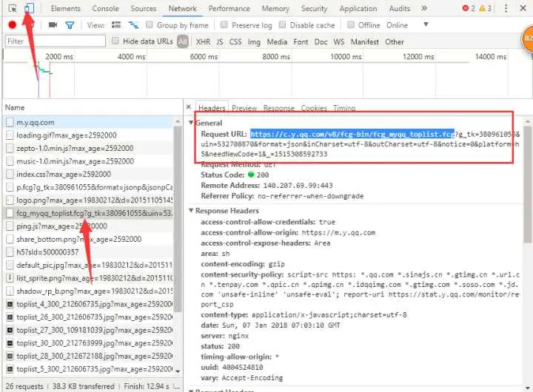
Task: Click the headers pane vertical scrollbar thumb
Action: pyautogui.click(x=527, y=185)
